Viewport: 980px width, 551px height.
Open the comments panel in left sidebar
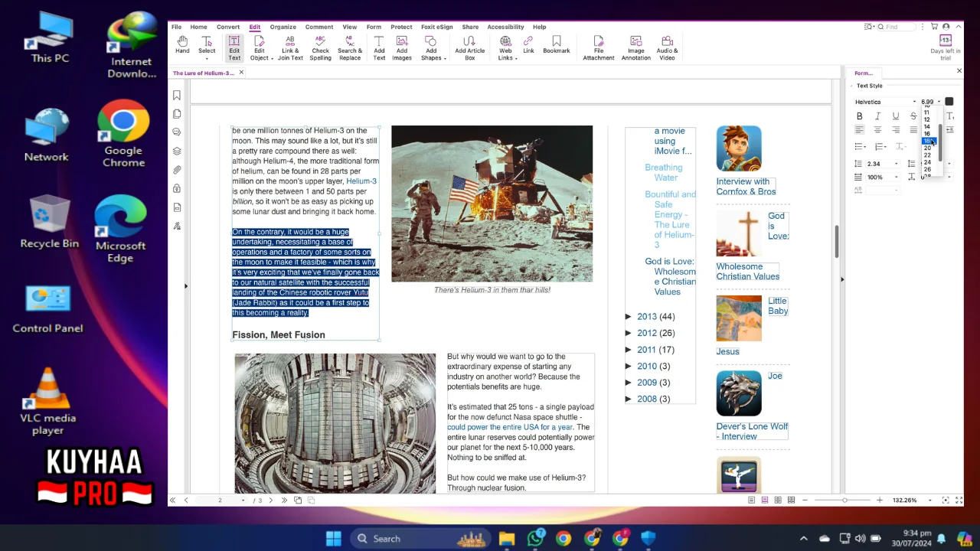point(177,132)
